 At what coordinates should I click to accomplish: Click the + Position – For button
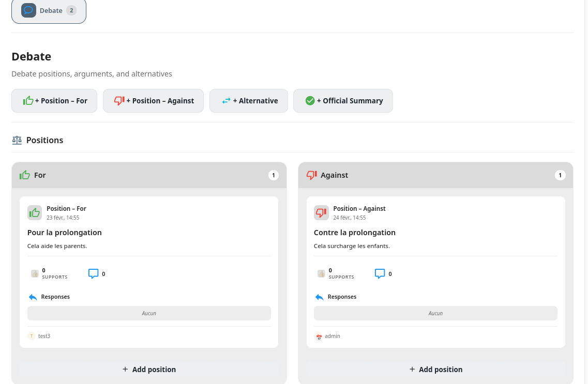pos(54,100)
